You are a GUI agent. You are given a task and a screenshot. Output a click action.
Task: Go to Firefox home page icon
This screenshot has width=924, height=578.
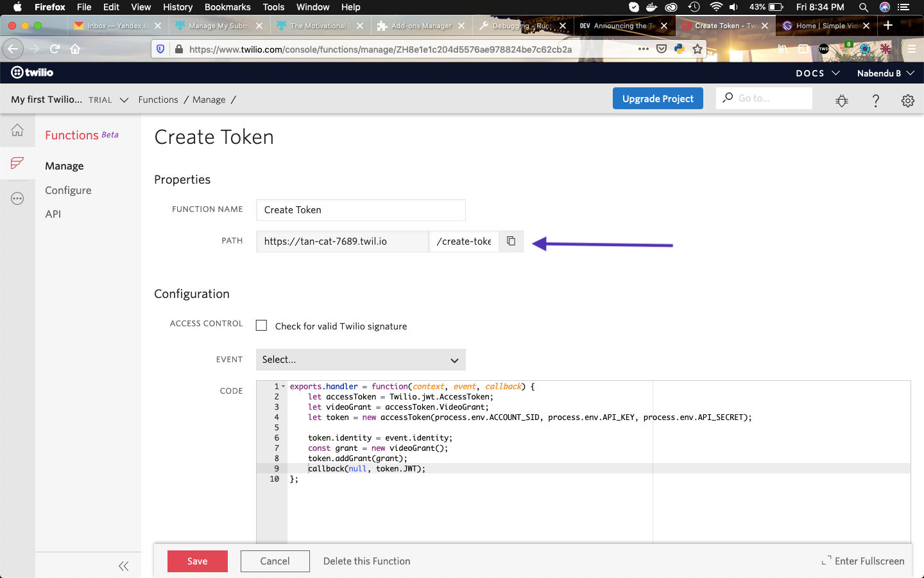point(75,49)
